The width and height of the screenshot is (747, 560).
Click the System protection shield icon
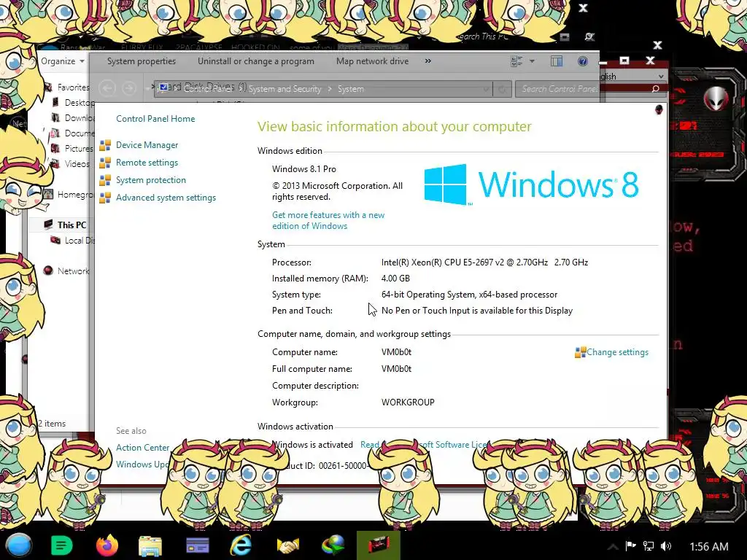(x=105, y=181)
